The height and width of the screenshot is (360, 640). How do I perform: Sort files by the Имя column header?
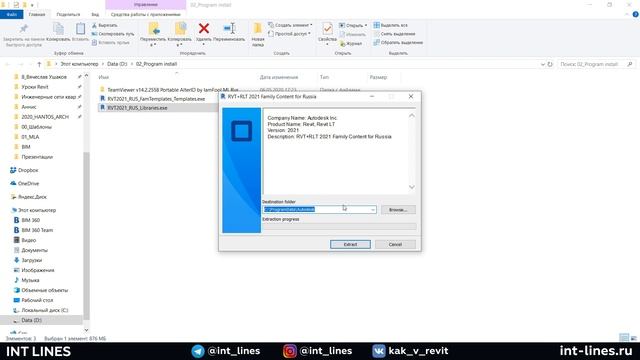pyautogui.click(x=104, y=77)
